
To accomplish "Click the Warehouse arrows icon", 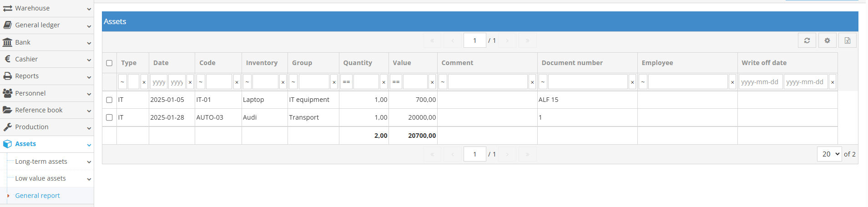I will [x=7, y=8].
